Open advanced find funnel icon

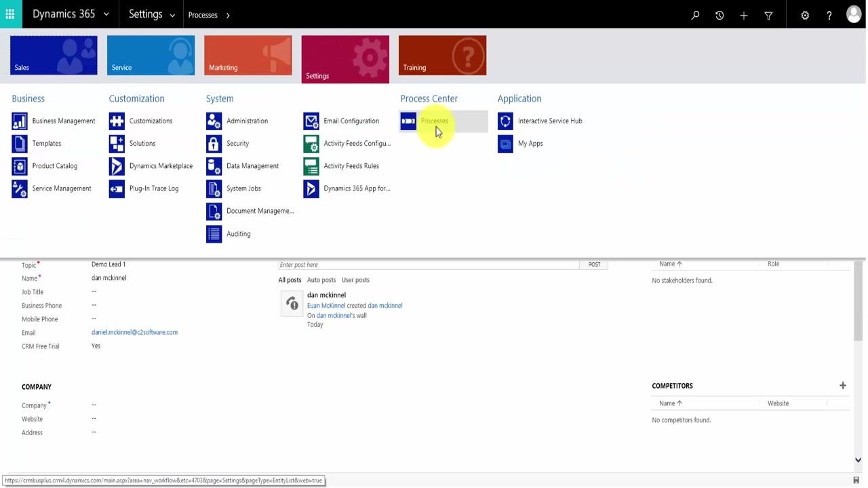click(768, 15)
